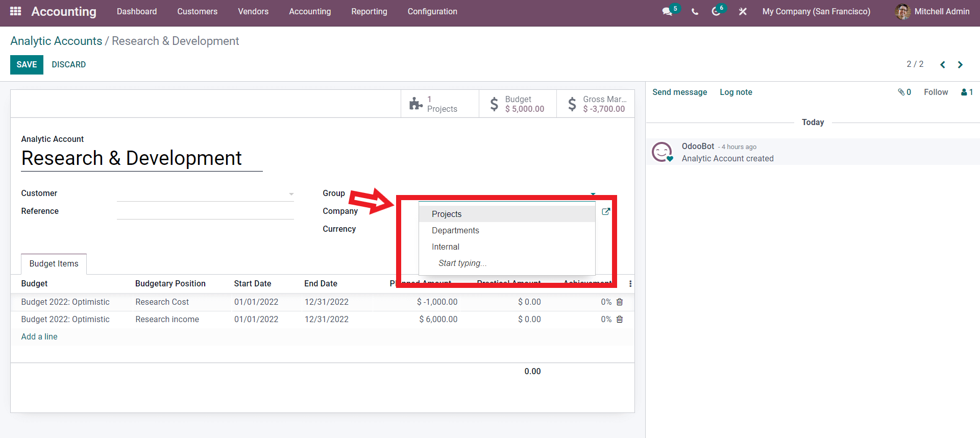Click the debug tools wrench icon
Viewport: 980px width, 438px height.
743,11
